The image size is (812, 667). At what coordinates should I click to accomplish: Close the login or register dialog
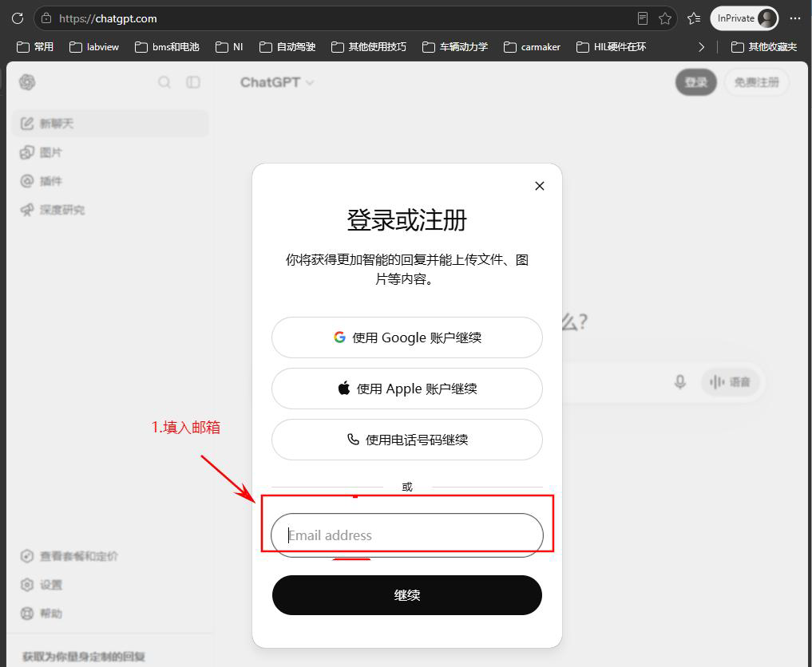[x=540, y=186]
